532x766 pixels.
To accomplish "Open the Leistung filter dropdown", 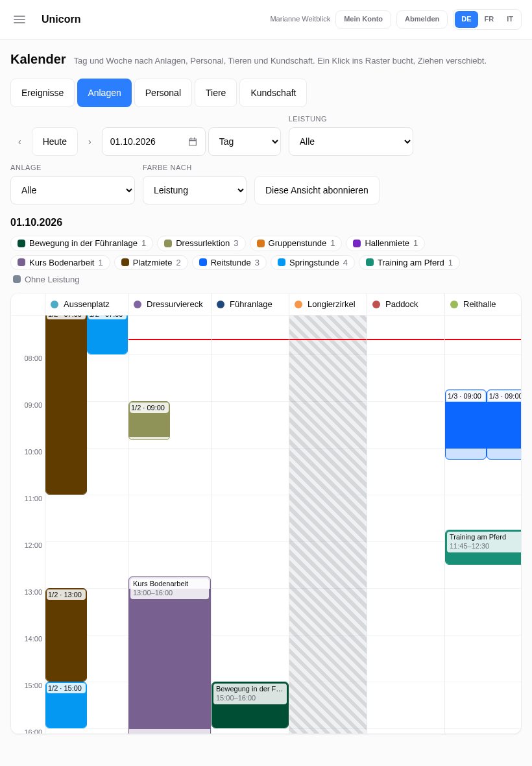I will [x=351, y=142].
